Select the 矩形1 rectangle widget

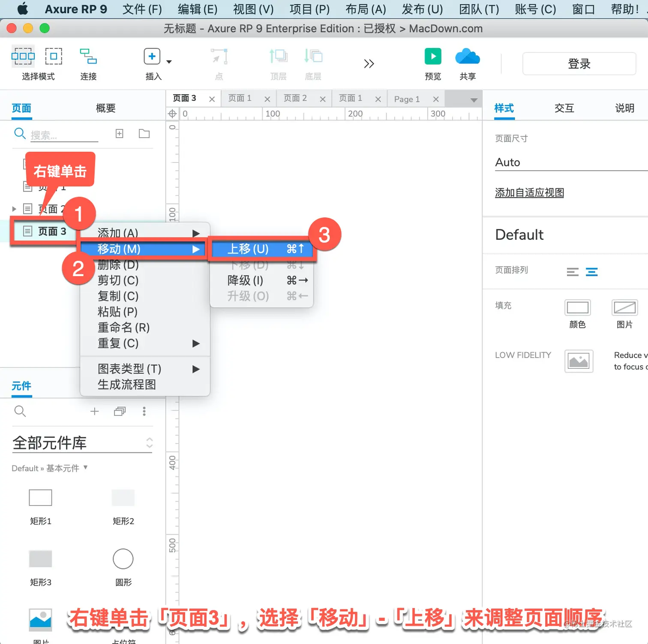(x=40, y=497)
